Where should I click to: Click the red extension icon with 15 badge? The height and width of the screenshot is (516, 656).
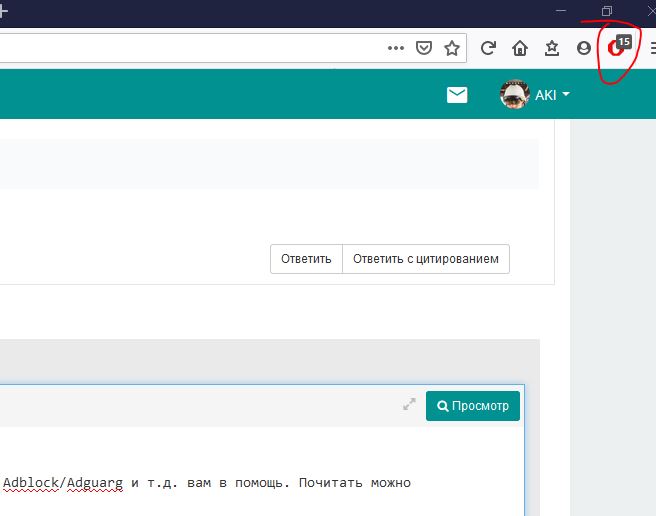[617, 48]
